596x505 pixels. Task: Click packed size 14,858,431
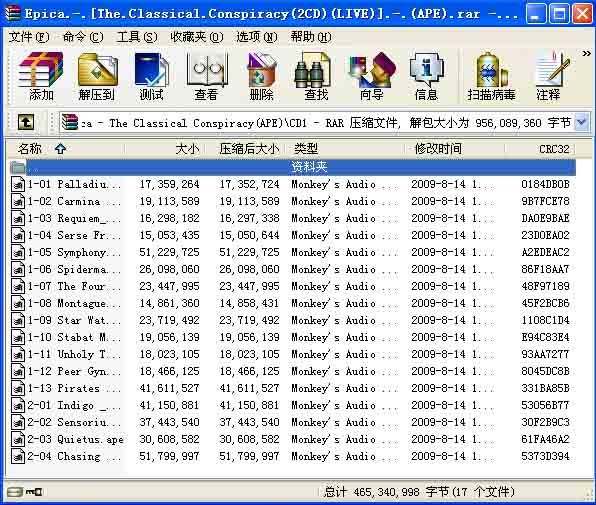[249, 303]
